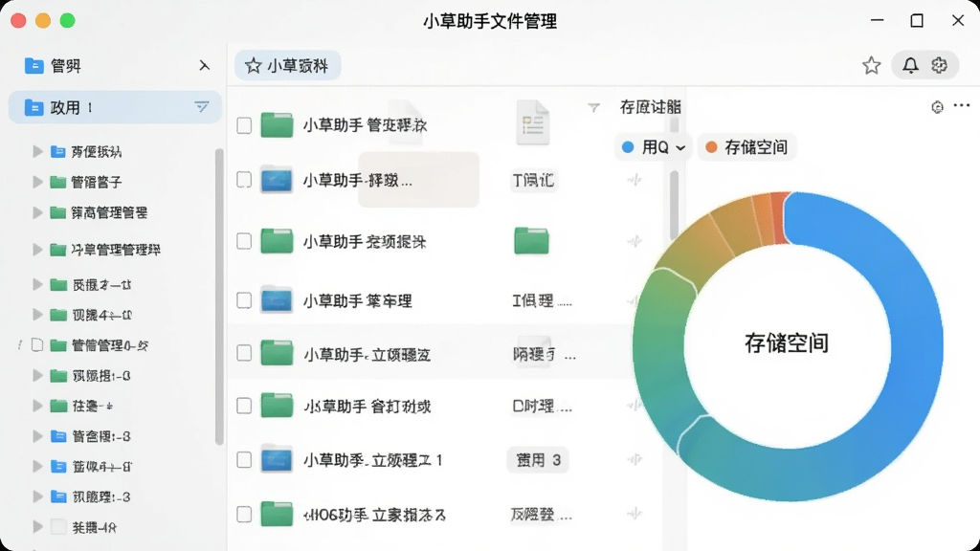Expand the last sidebar item with the blank icon
This screenshot has width=980, height=551.
(37, 527)
